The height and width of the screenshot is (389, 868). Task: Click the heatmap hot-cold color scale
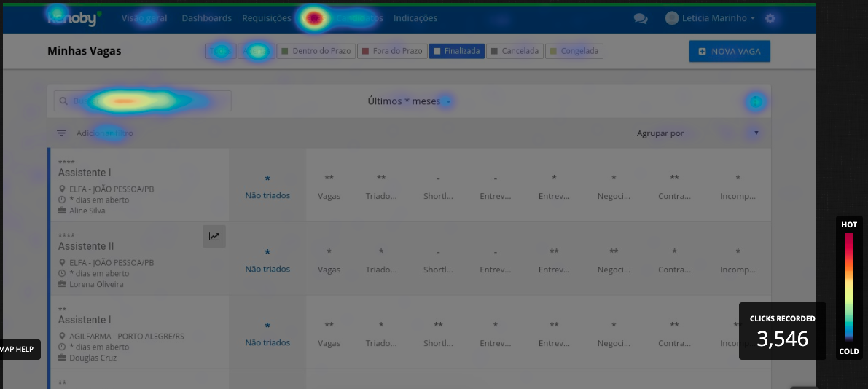[x=849, y=287]
